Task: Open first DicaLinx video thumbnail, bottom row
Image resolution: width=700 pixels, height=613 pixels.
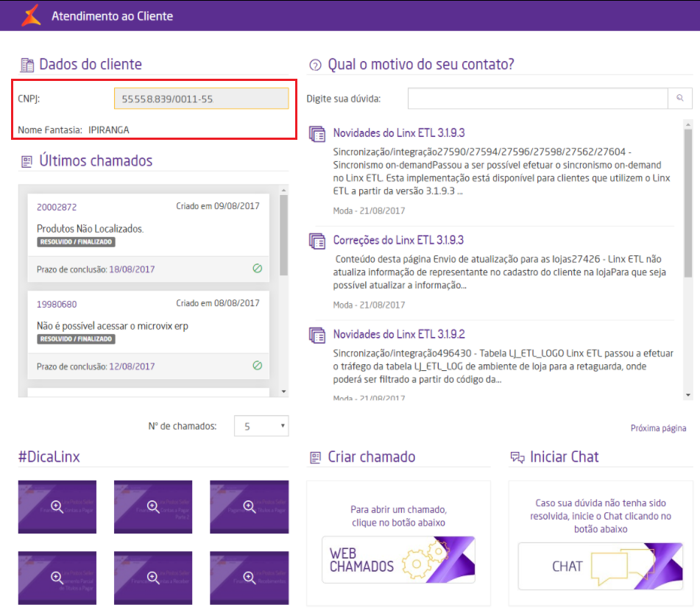Action: 57,578
